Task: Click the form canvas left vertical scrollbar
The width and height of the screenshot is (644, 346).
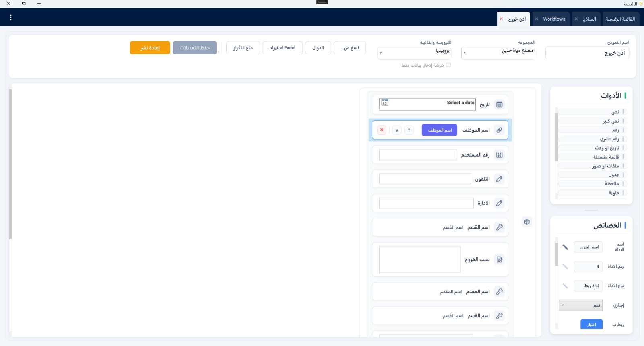Action: pos(10,164)
